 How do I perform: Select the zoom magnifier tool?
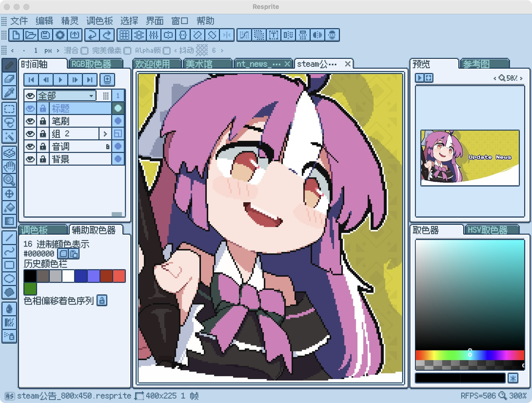coord(9,180)
